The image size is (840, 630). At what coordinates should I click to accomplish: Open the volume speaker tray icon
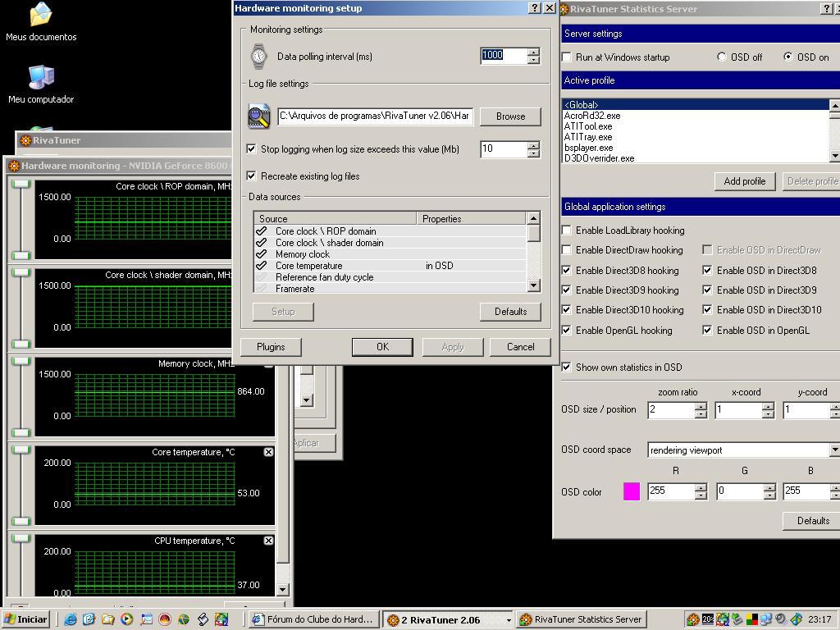coord(781,619)
